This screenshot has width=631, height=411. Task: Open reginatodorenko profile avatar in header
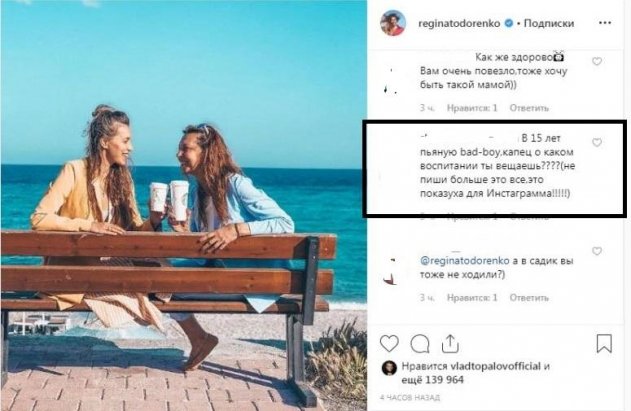point(393,23)
